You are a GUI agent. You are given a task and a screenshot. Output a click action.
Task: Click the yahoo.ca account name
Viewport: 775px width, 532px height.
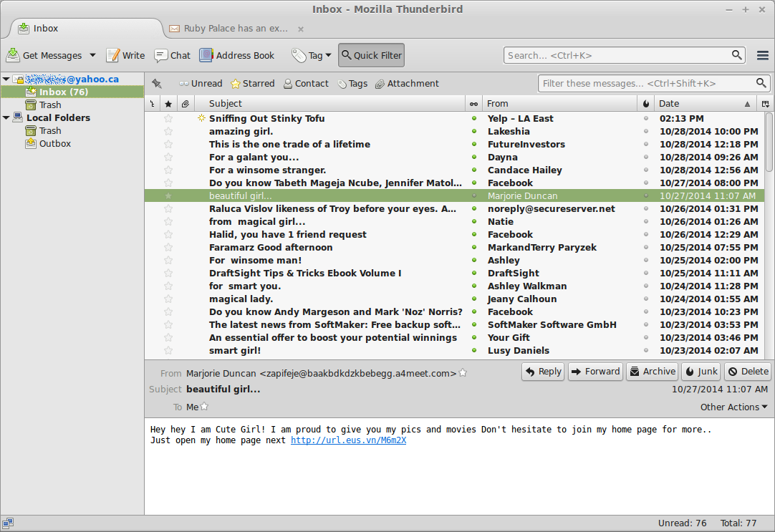[x=72, y=79]
